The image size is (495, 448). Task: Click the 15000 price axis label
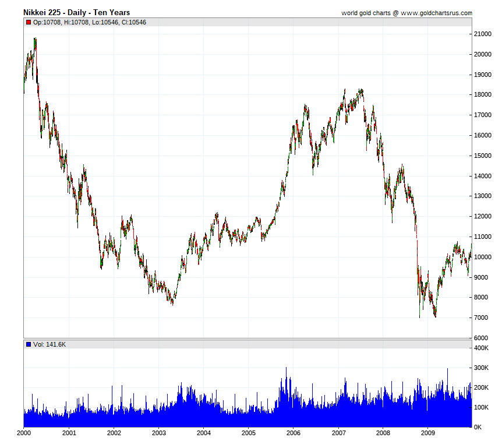click(x=483, y=156)
